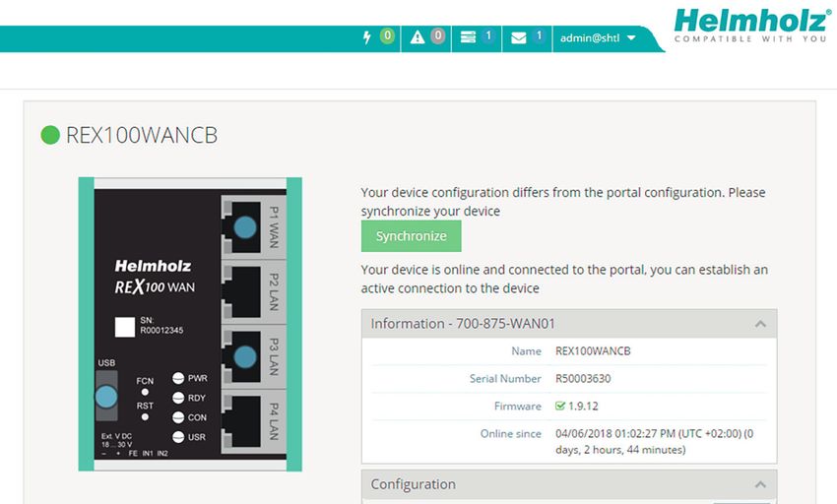Click the green online status dot beside REX100WANCB
This screenshot has width=837, height=504.
click(50, 135)
